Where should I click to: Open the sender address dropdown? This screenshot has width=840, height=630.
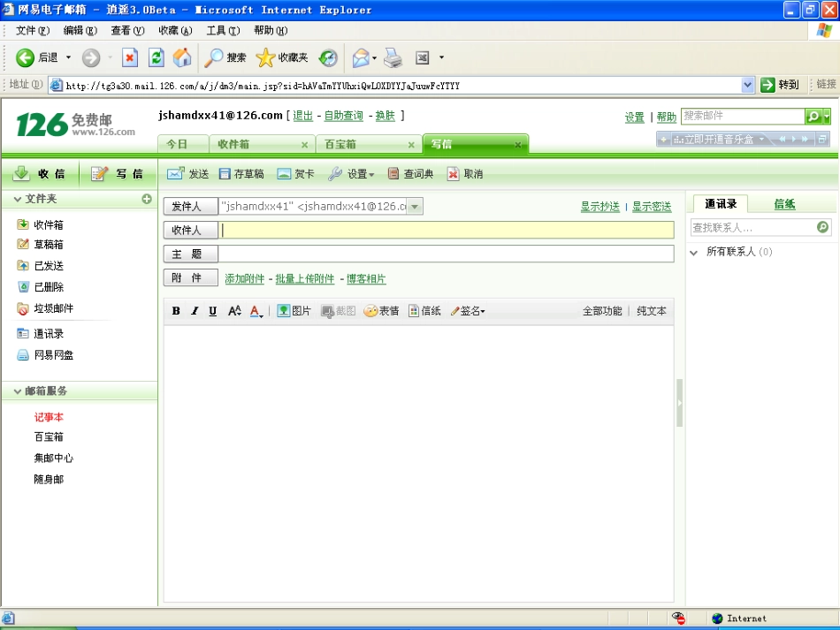pyautogui.click(x=415, y=207)
